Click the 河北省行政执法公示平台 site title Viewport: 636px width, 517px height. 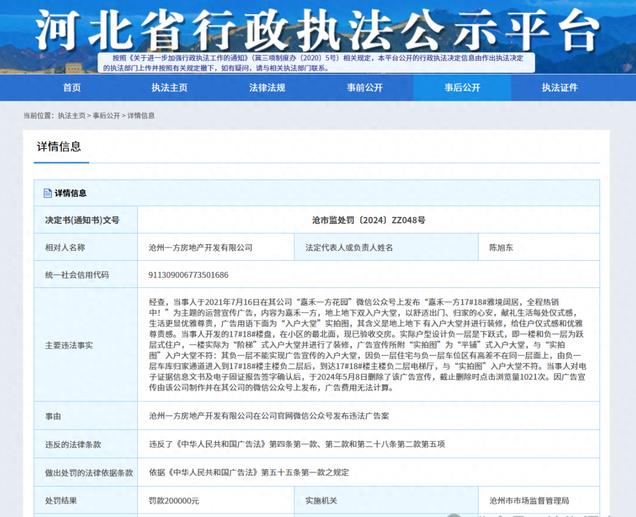pos(318,30)
